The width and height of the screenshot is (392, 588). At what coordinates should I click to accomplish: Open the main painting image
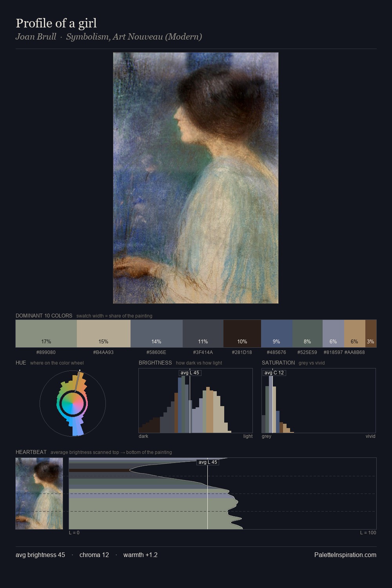click(196, 178)
